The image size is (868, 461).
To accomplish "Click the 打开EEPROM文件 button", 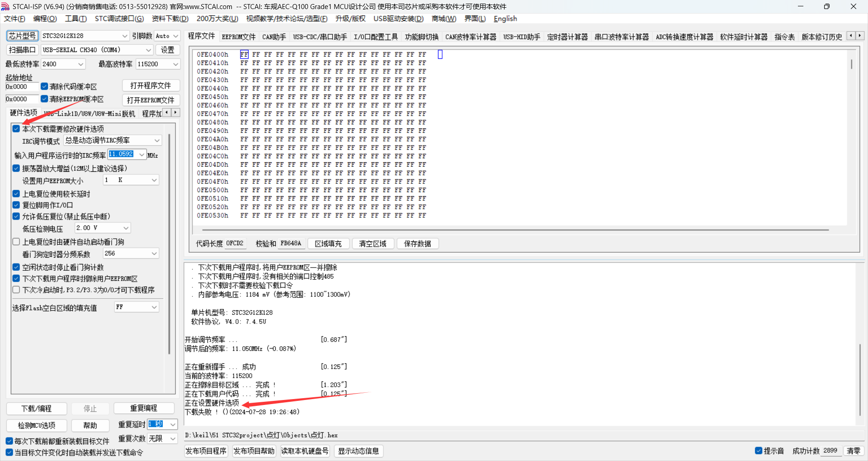I will pyautogui.click(x=151, y=100).
